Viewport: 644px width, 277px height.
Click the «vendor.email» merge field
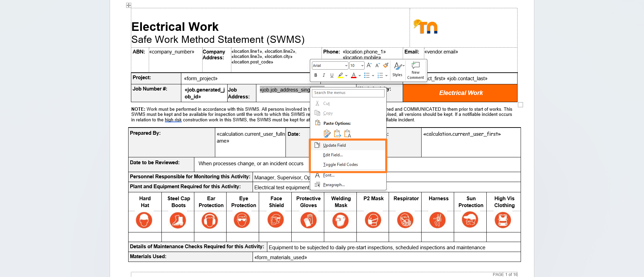tap(441, 52)
